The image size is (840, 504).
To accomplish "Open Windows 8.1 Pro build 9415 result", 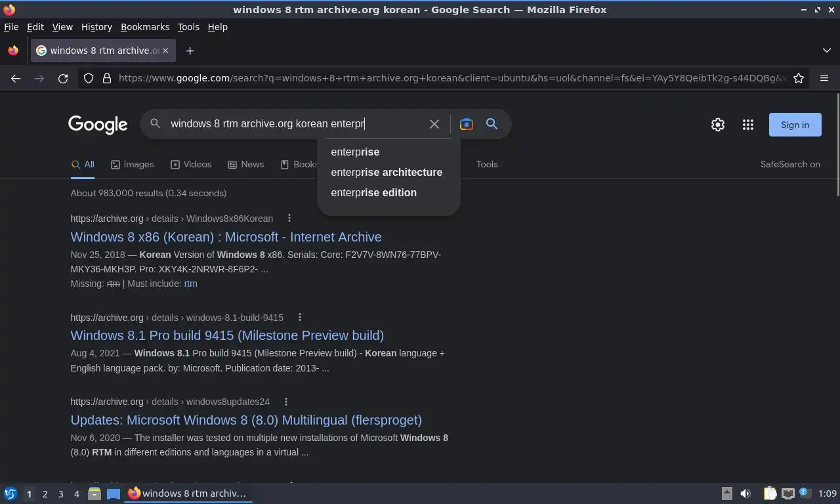I will pos(227,335).
